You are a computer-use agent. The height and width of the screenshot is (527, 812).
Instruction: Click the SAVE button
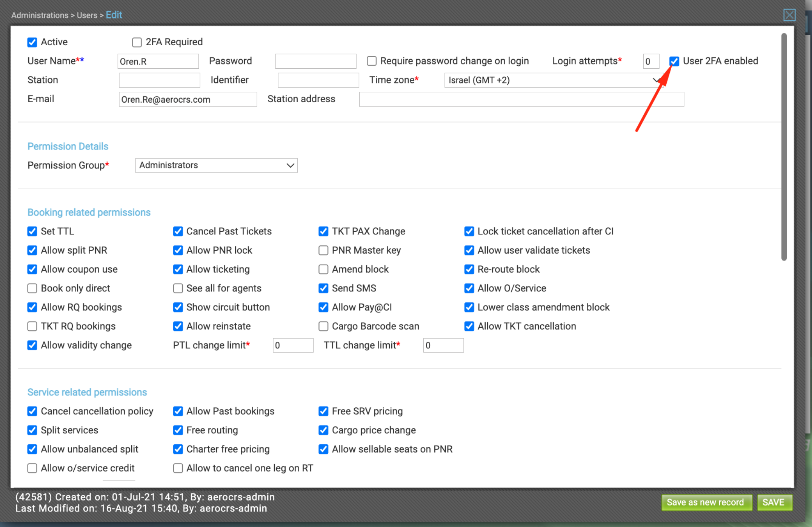(x=774, y=502)
